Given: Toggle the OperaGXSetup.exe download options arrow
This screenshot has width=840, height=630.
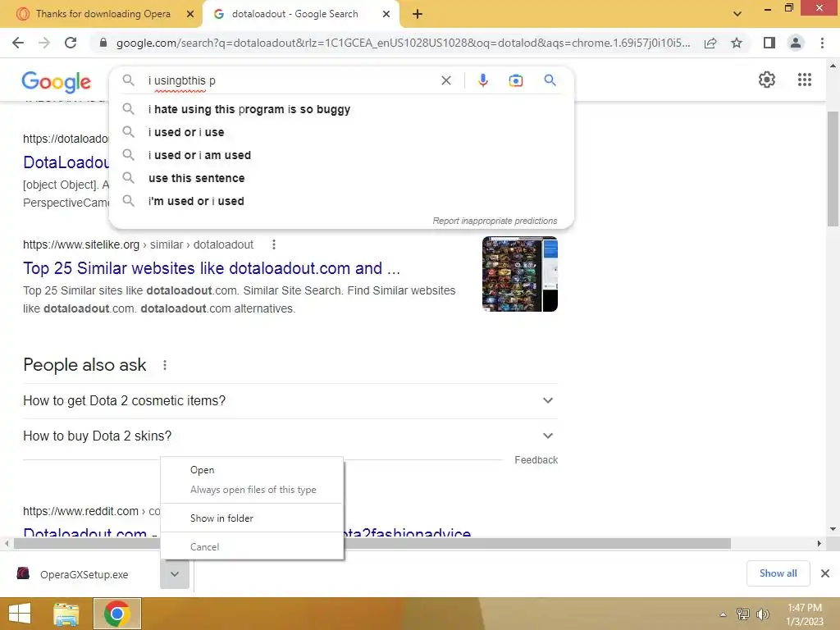Looking at the screenshot, I should pos(175,574).
